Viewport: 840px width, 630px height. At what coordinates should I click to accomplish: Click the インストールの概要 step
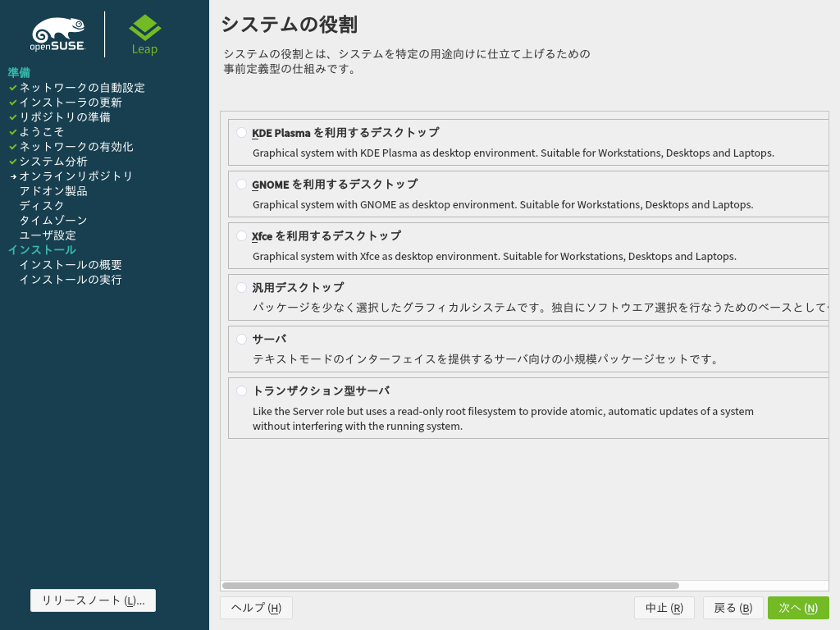tap(71, 265)
